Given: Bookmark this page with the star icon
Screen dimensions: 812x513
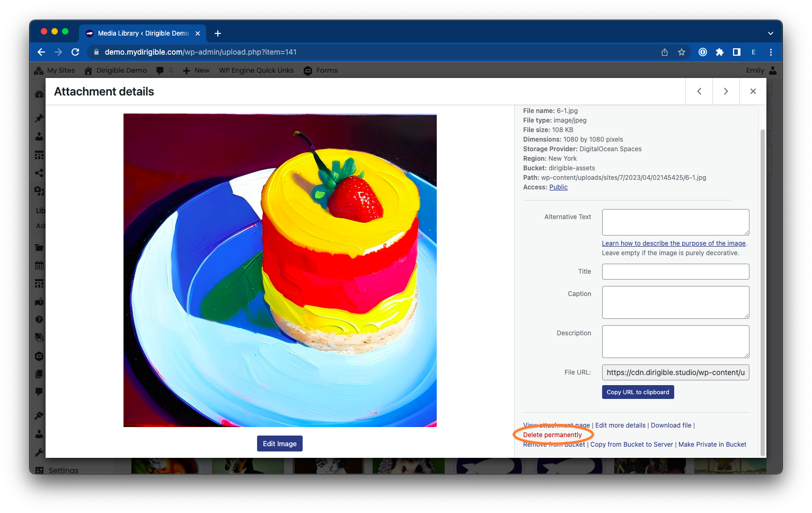Looking at the screenshot, I should pyautogui.click(x=682, y=52).
